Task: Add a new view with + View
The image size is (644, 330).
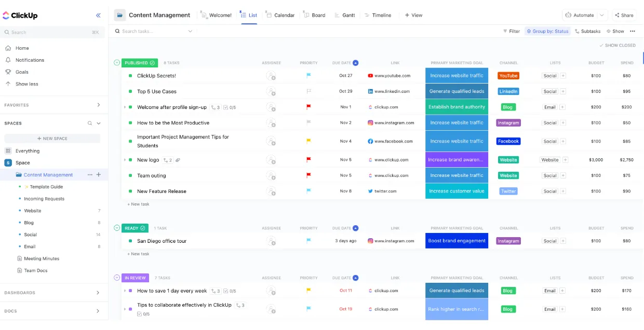Action: (413, 15)
